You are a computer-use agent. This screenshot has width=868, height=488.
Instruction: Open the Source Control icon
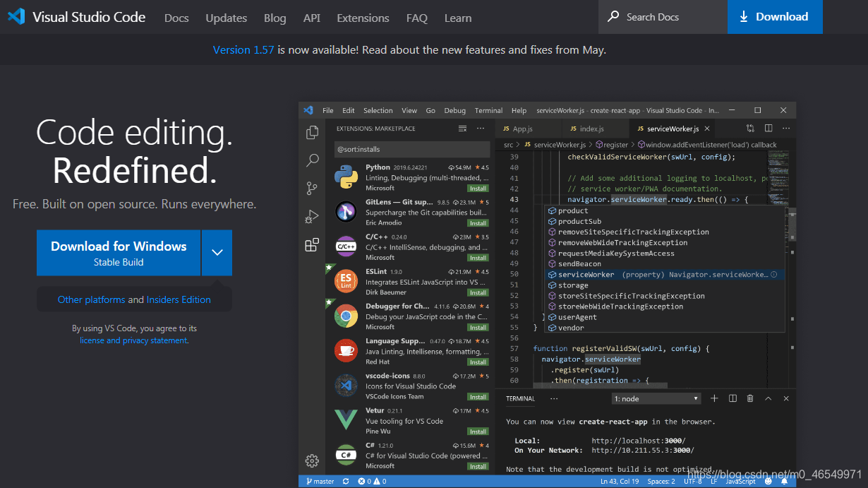(x=312, y=189)
